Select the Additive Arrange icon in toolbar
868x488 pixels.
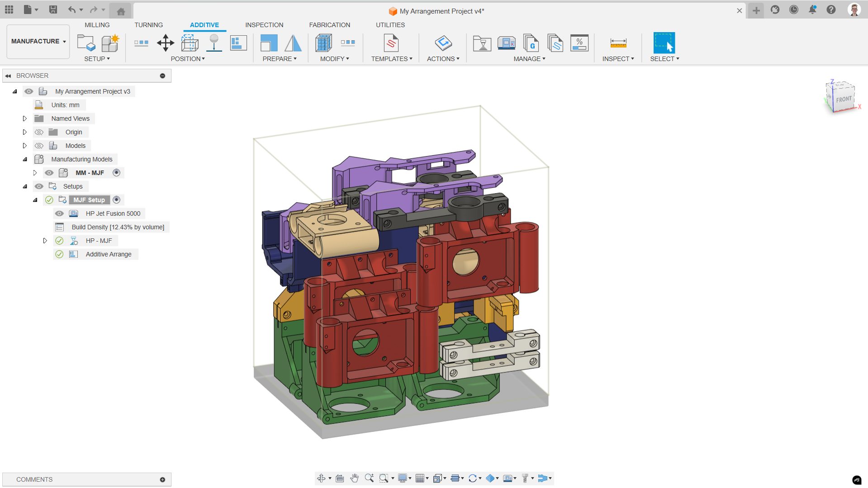[238, 43]
